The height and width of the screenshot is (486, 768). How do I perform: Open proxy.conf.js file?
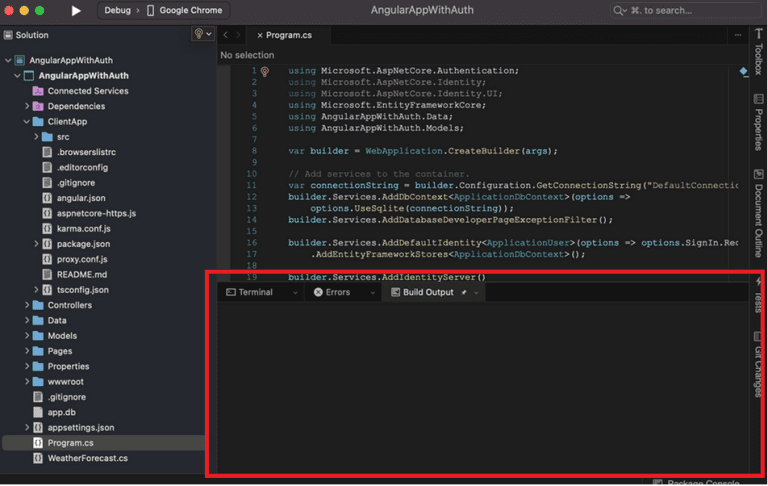coord(82,259)
